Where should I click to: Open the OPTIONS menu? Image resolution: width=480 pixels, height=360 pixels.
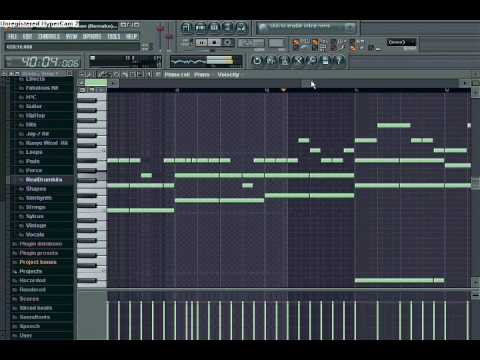click(x=92, y=36)
